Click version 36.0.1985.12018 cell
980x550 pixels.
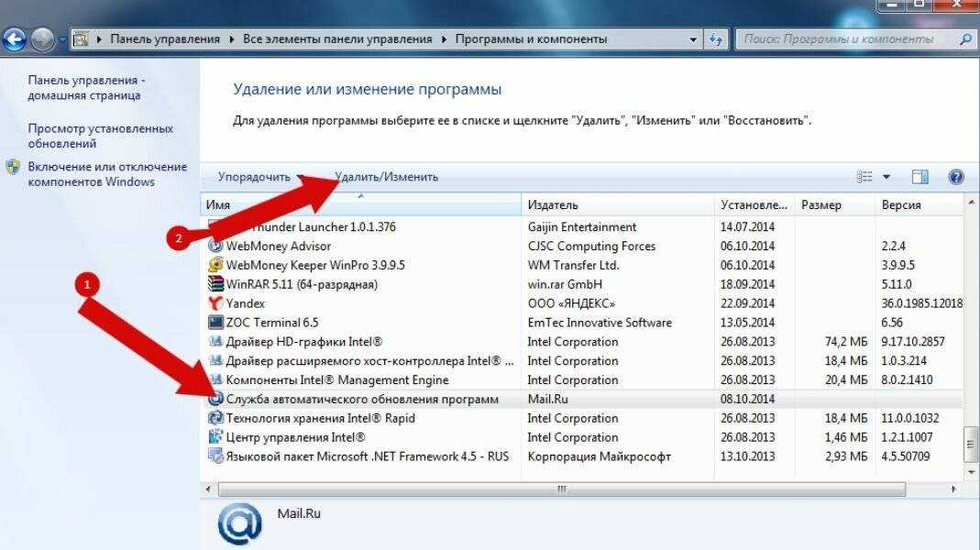coord(922,303)
